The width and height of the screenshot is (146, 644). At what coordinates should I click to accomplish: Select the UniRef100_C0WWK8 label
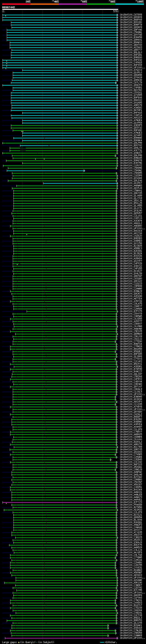(x=131, y=636)
